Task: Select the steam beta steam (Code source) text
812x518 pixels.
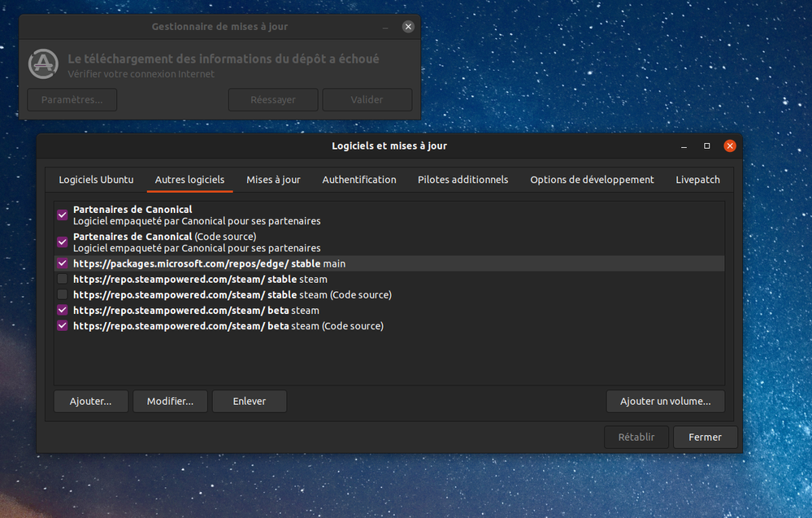Action: coord(228,326)
